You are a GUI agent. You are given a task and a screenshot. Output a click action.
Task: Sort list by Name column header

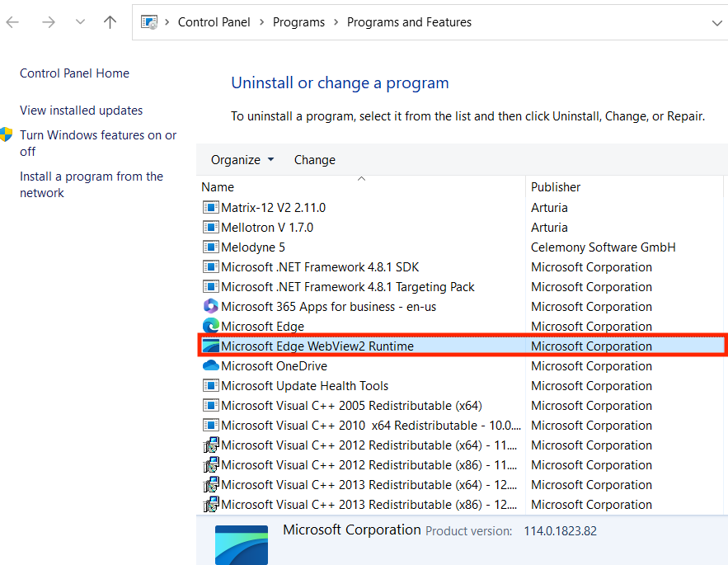click(218, 186)
